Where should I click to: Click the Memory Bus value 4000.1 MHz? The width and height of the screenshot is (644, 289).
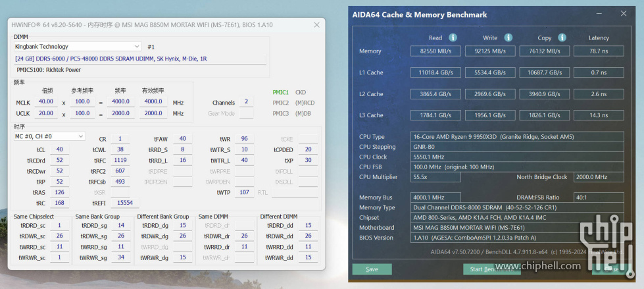tap(435, 197)
